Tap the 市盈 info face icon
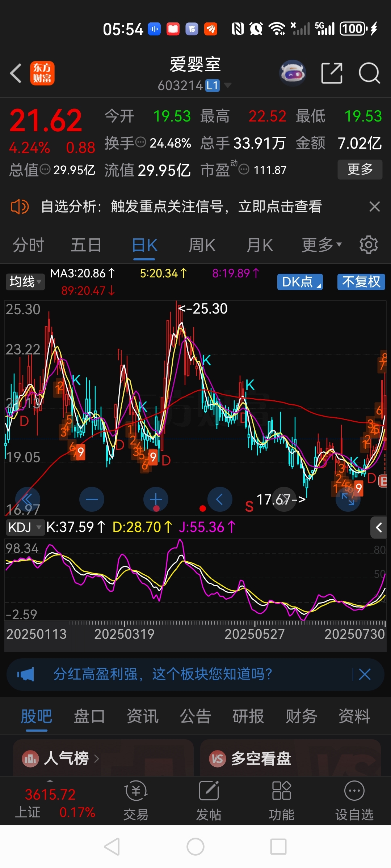 [244, 169]
